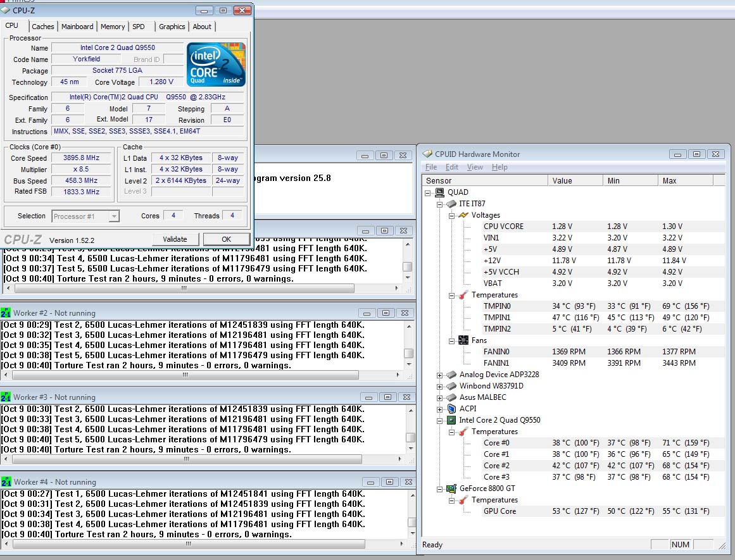Open the File menu in Hardware Monitor

(431, 167)
